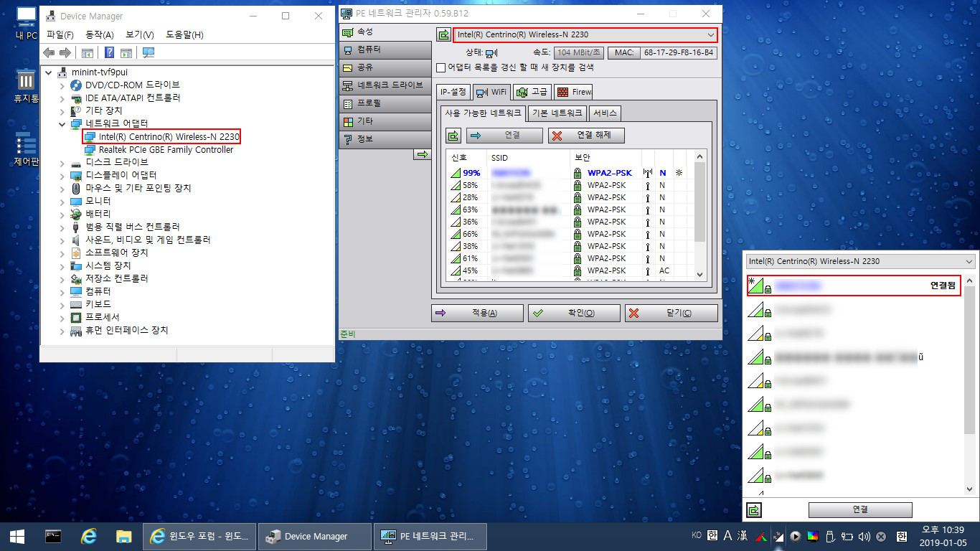The image size is (980, 551).
Task: Click the battery power plug tray icon
Action: [x=847, y=536]
